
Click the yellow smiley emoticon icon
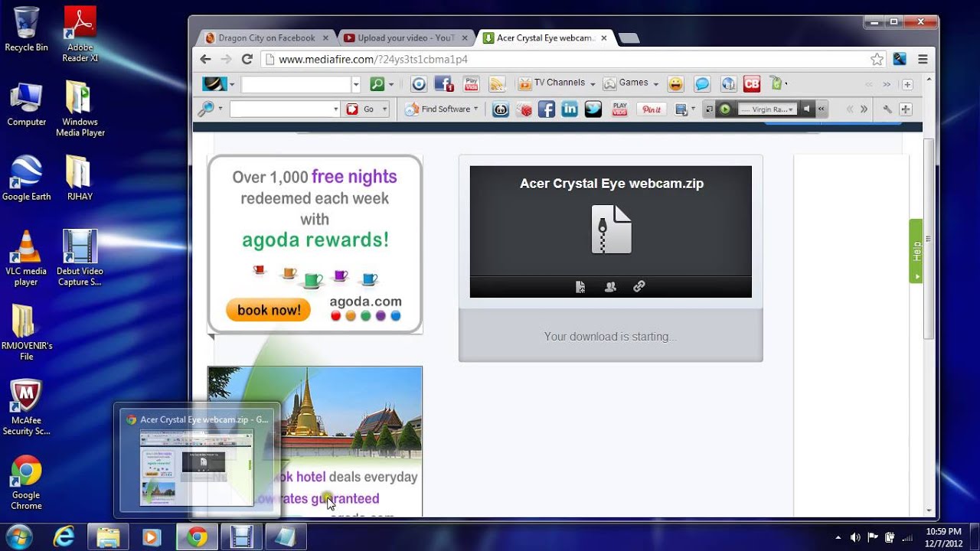click(x=675, y=83)
